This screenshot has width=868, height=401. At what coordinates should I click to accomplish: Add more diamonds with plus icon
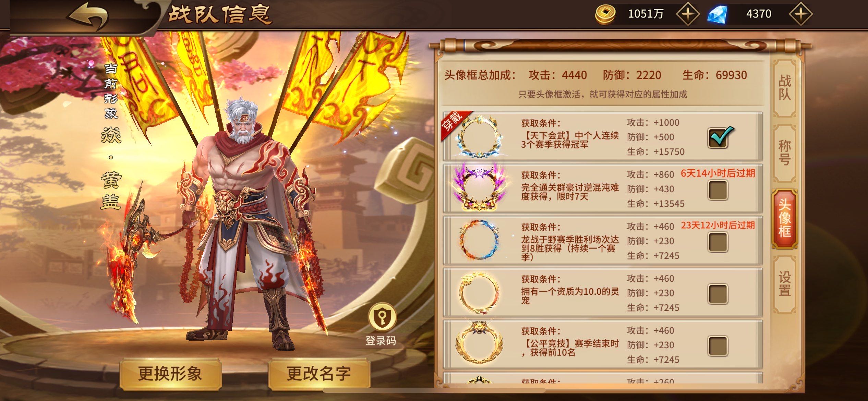coord(800,14)
